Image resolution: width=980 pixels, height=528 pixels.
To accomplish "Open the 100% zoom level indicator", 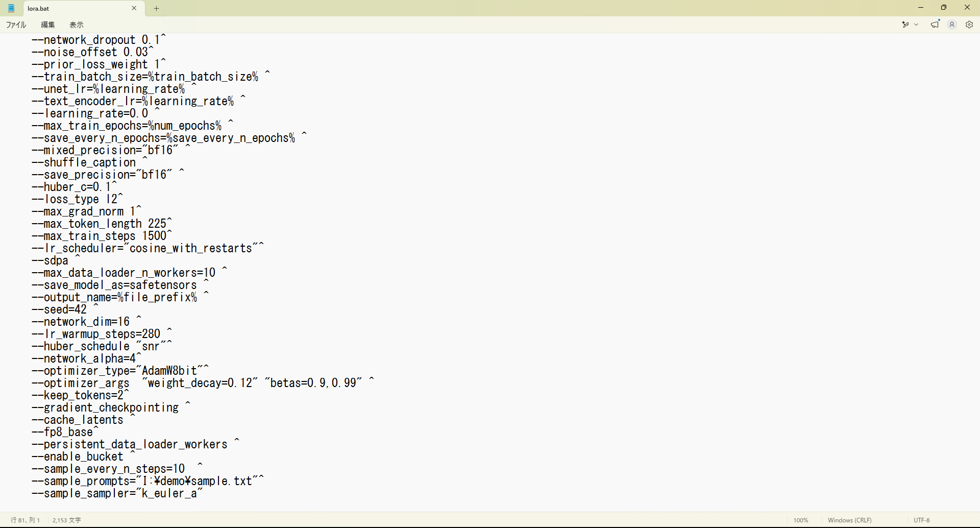I will pos(801,520).
